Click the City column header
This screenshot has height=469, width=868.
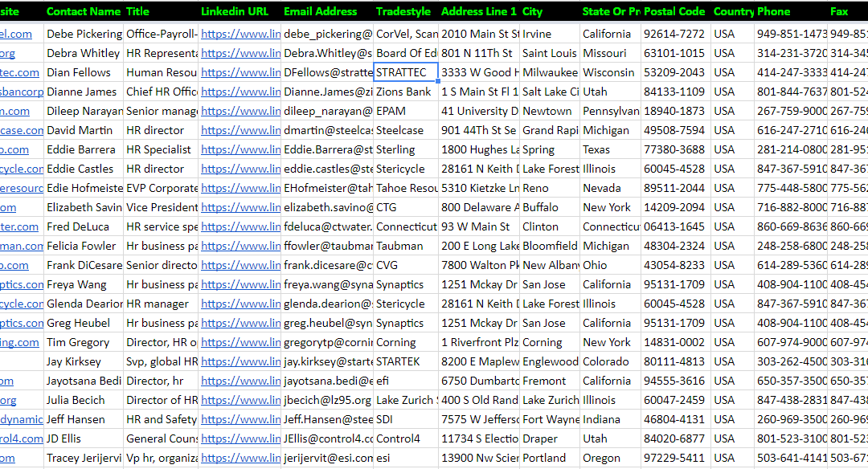(550, 11)
